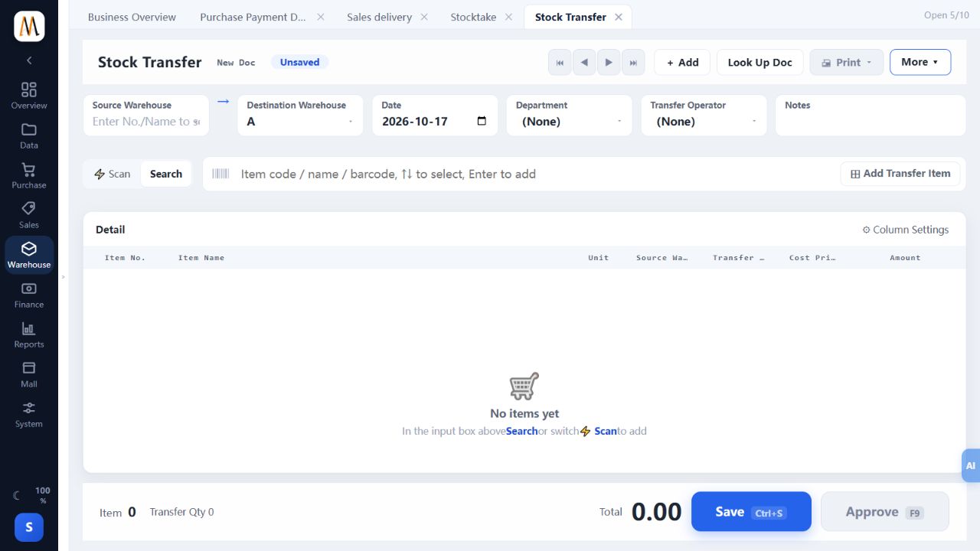Toggle dark mode moon icon

coord(17,496)
